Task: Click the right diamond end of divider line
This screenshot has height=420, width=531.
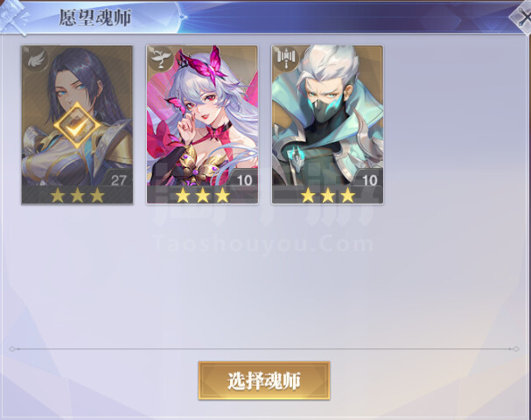Action: click(x=516, y=348)
